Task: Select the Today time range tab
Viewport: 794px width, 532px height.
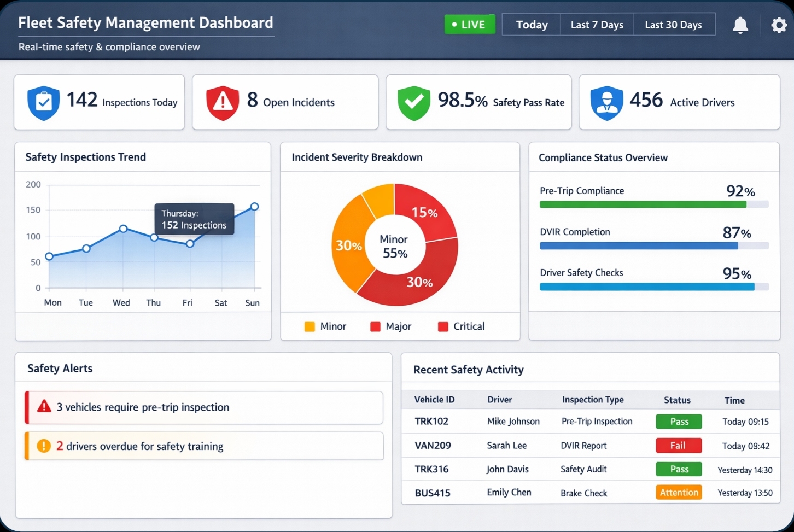Action: (532, 25)
